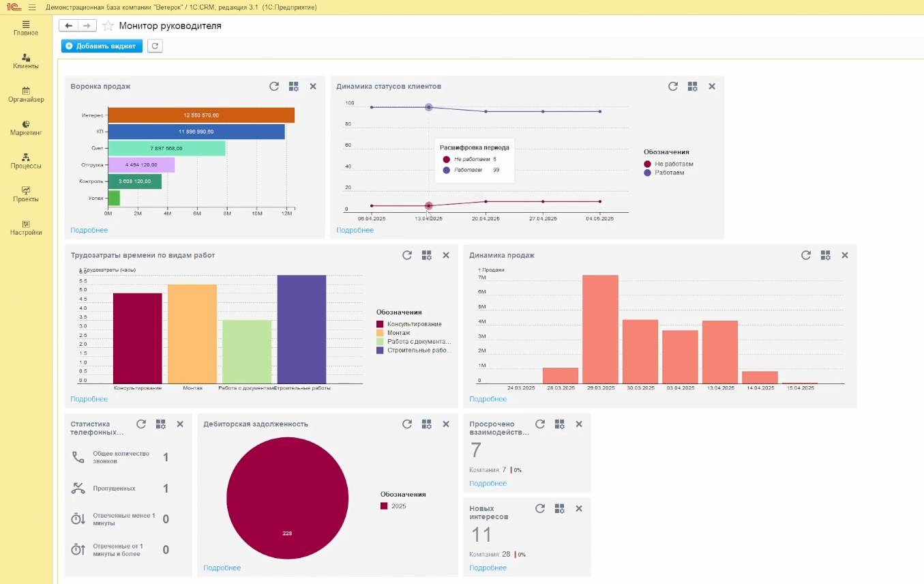Screen dimensions: 924x584
Task: Open the Процессы sidebar section
Action: [26, 161]
